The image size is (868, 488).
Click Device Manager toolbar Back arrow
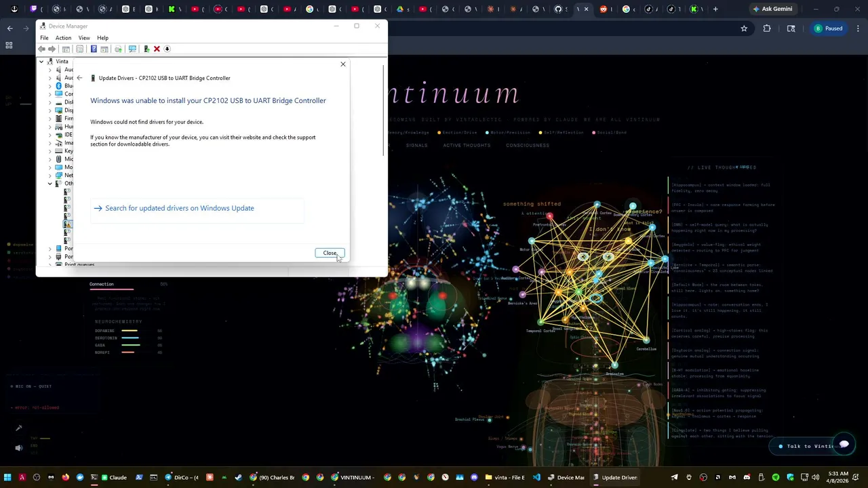click(x=42, y=49)
